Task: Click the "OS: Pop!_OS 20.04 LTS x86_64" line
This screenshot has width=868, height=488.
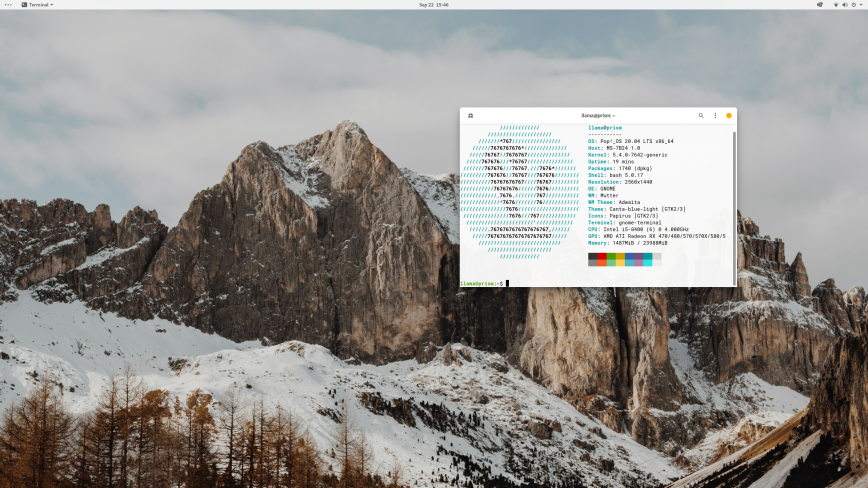Action: click(631, 141)
